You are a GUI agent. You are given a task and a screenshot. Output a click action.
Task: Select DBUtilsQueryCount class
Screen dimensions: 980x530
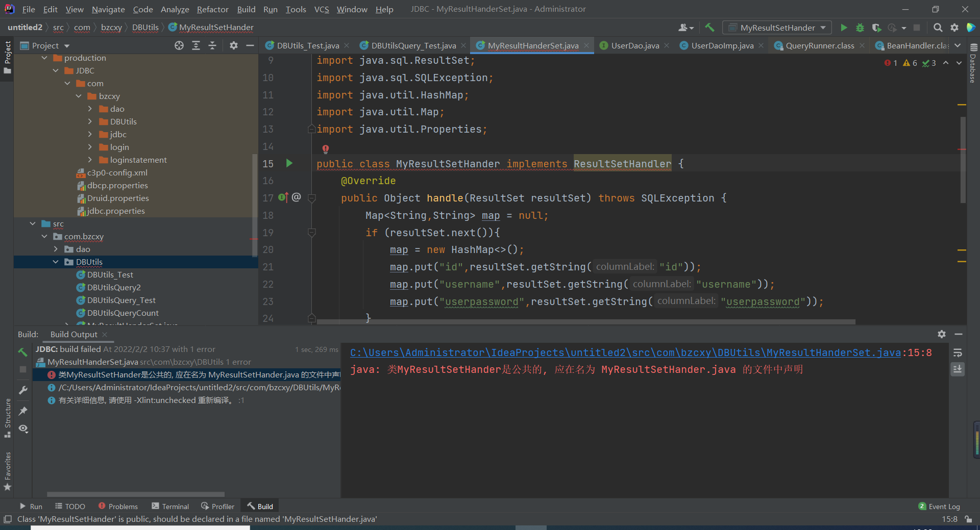point(122,313)
